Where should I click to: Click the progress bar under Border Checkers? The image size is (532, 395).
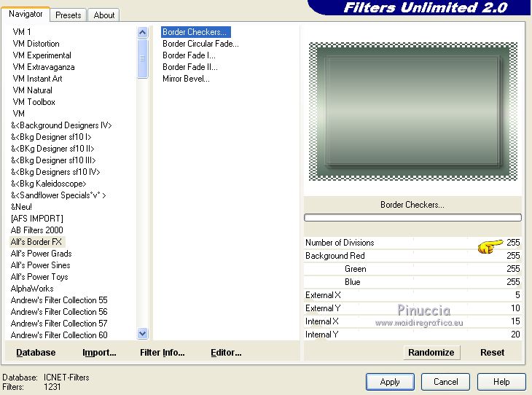coord(412,217)
